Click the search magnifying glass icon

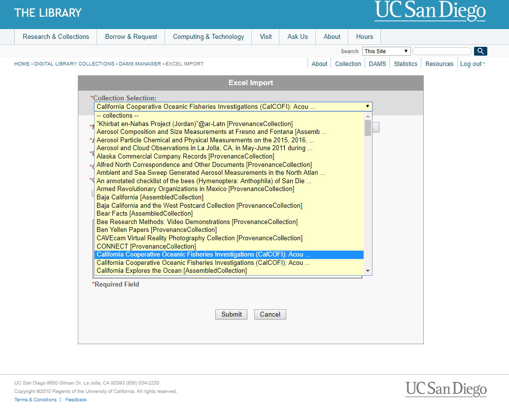pyautogui.click(x=480, y=51)
